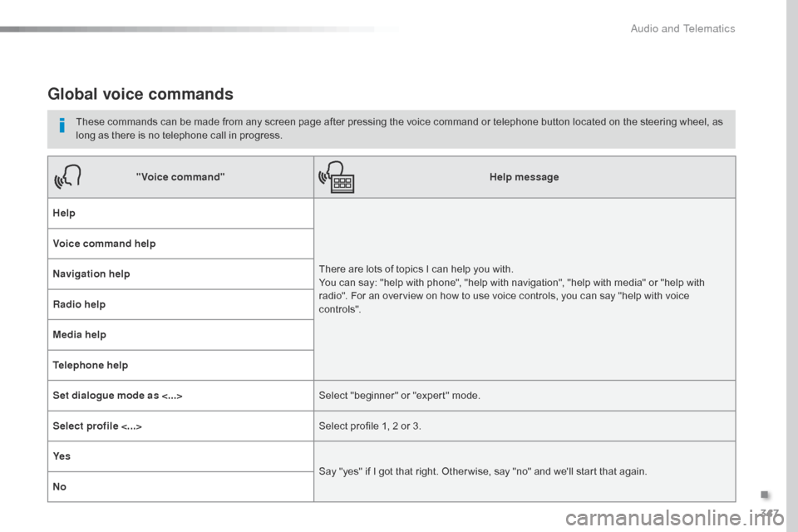This screenshot has width=798, height=532.
Task: Click the blue information icon
Action: coord(62,127)
